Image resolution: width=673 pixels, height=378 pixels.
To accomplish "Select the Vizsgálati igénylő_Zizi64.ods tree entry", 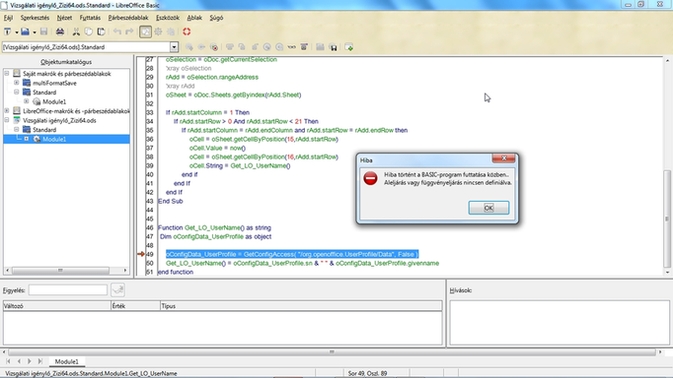I will pos(59,120).
